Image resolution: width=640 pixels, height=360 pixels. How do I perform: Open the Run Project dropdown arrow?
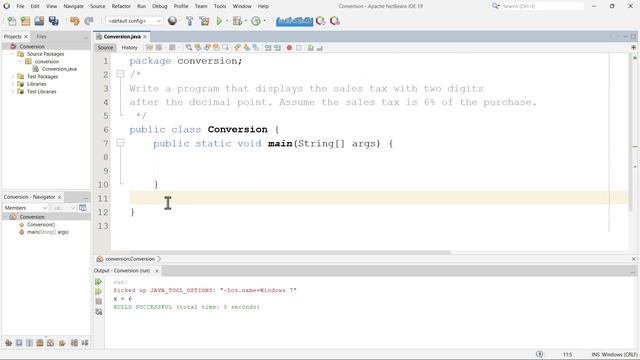(x=227, y=21)
